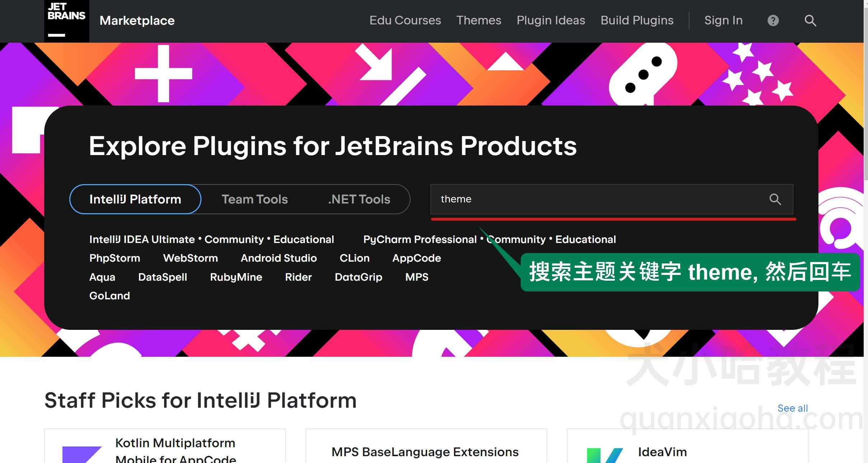Choose DataSpell product link
The image size is (868, 463).
tap(163, 277)
